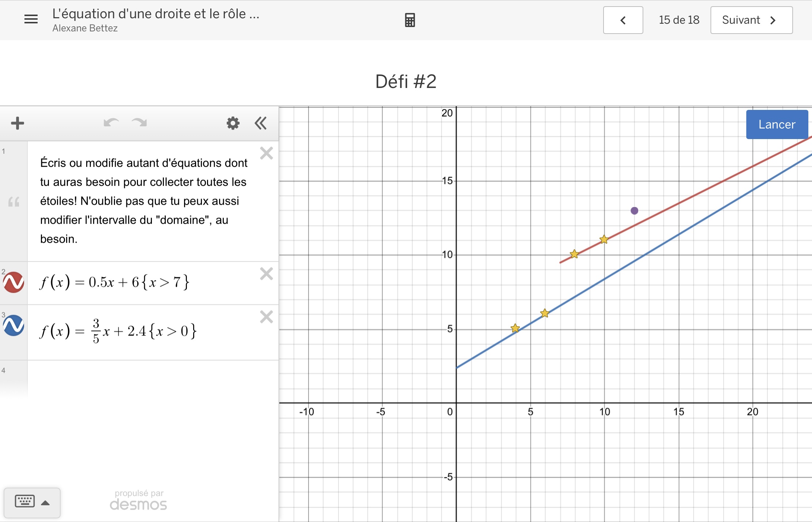This screenshot has width=812, height=522.
Task: Toggle visibility of red 0.5x+6 function
Action: (x=14, y=282)
